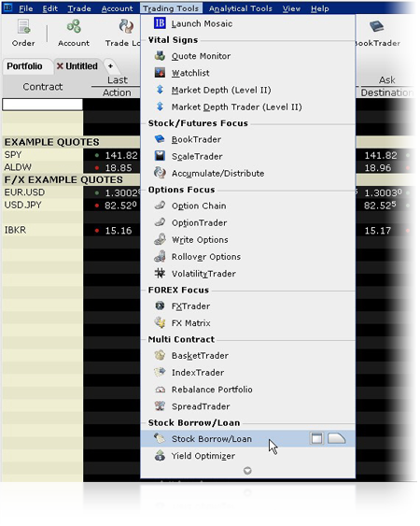This screenshot has width=420, height=526.
Task: Choose Yield Optimizer menu entry
Action: 247,456
